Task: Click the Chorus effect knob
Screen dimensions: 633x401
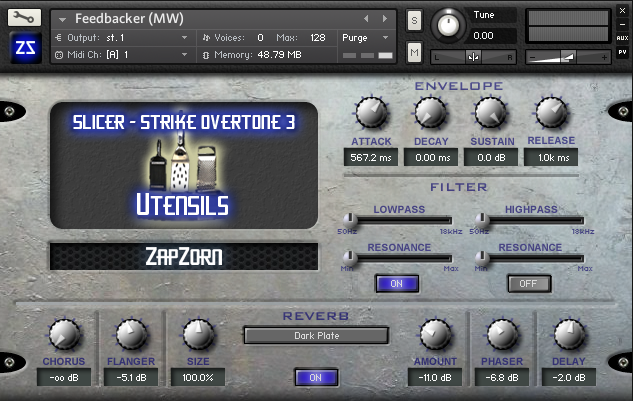Action: tap(63, 334)
